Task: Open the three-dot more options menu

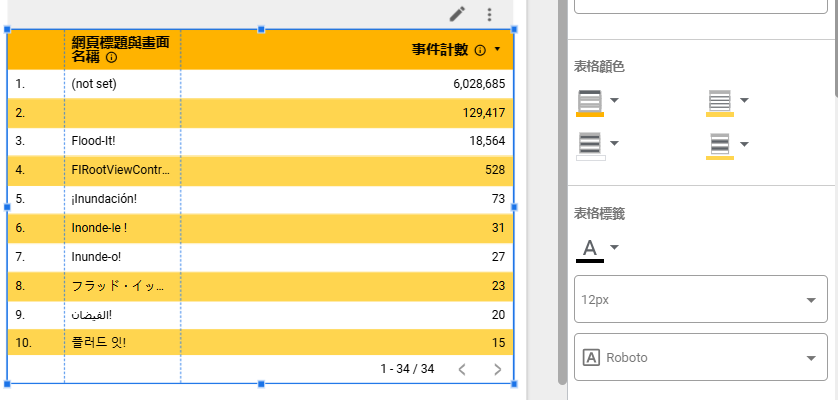Action: 489,14
